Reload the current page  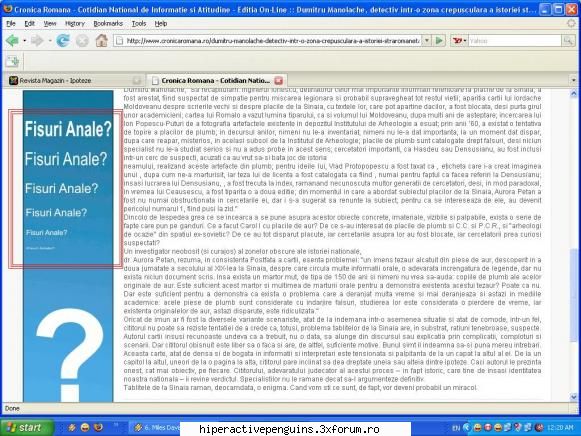(x=63, y=40)
